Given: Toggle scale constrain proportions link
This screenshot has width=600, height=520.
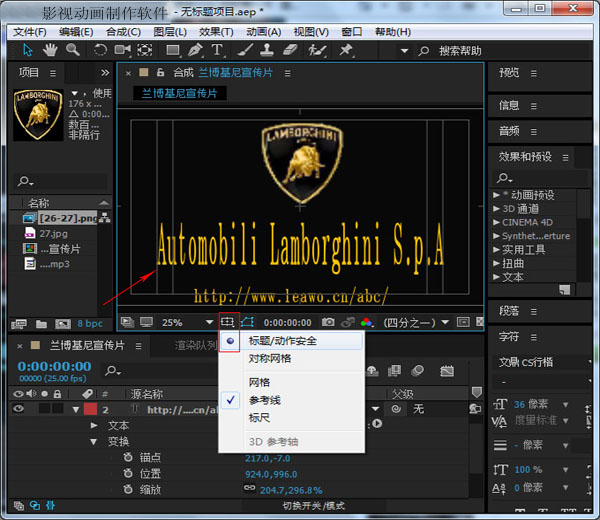Looking at the screenshot, I should [x=249, y=488].
